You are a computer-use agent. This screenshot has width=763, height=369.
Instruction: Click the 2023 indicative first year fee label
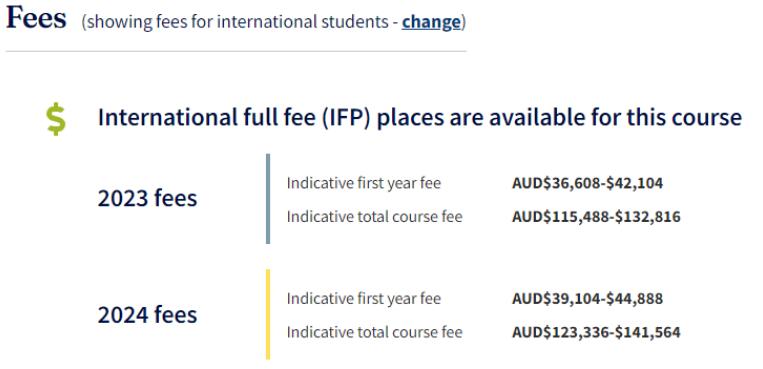[363, 184]
